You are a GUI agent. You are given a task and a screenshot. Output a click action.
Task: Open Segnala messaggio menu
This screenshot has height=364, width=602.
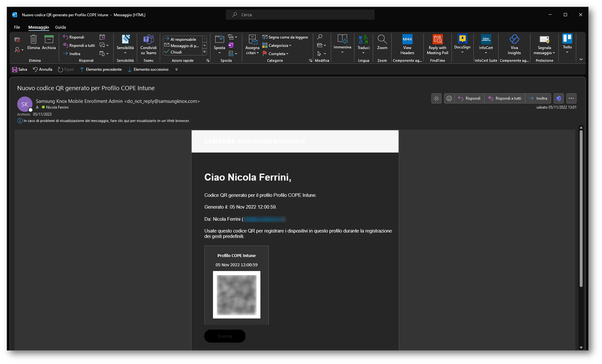point(544,45)
